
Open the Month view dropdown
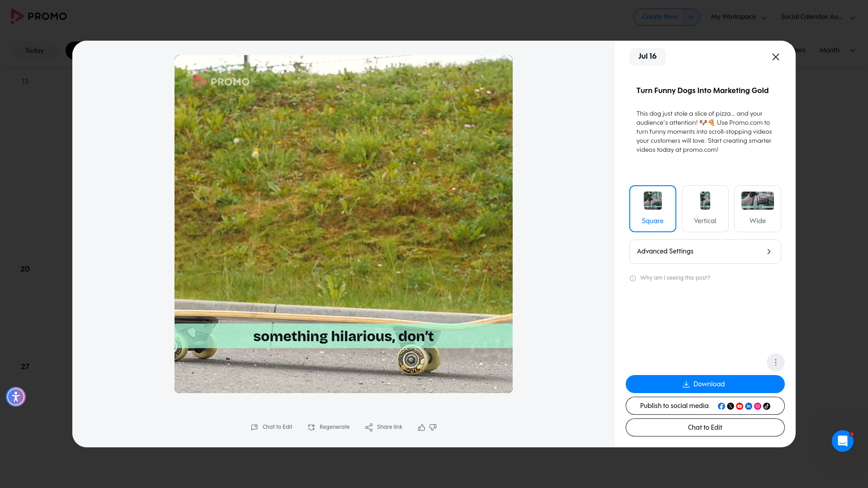click(838, 50)
